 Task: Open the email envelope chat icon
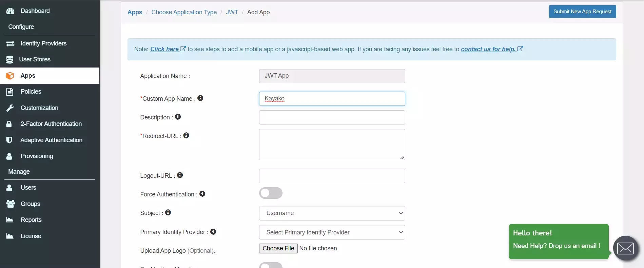point(626,248)
